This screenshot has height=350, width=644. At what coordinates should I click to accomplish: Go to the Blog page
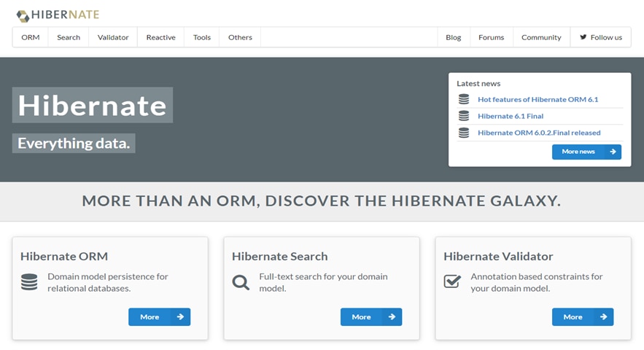[454, 37]
